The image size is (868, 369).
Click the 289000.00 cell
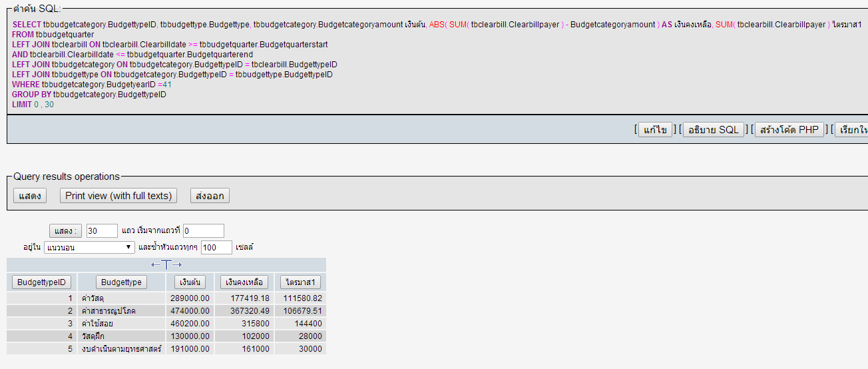pos(189,298)
